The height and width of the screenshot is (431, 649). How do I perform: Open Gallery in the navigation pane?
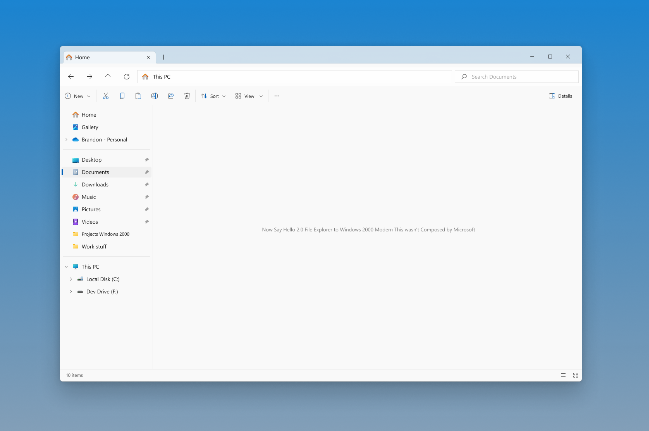pyautogui.click(x=106, y=128)
